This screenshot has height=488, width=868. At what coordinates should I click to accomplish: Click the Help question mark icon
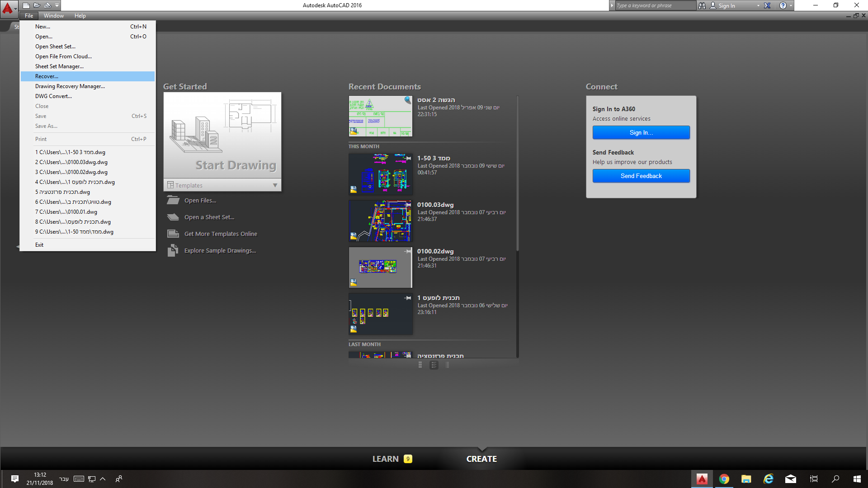783,5
